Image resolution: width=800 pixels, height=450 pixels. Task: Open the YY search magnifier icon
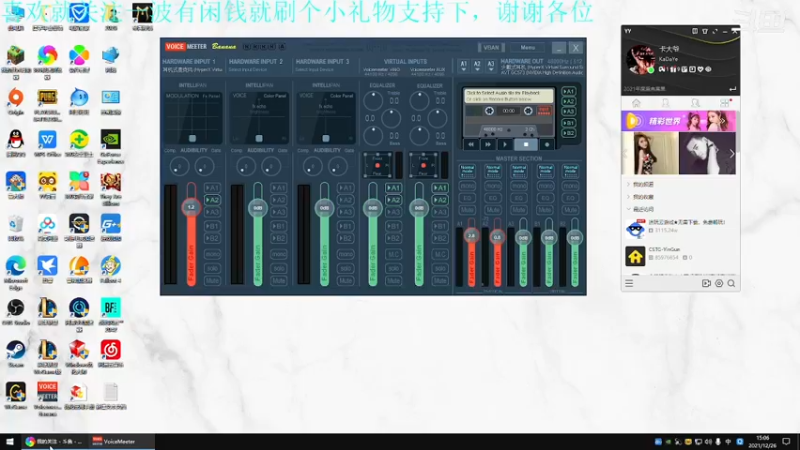coord(731,283)
